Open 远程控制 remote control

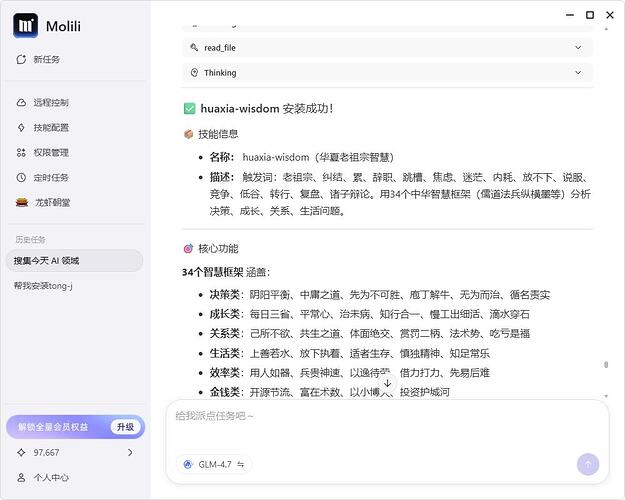click(x=51, y=102)
